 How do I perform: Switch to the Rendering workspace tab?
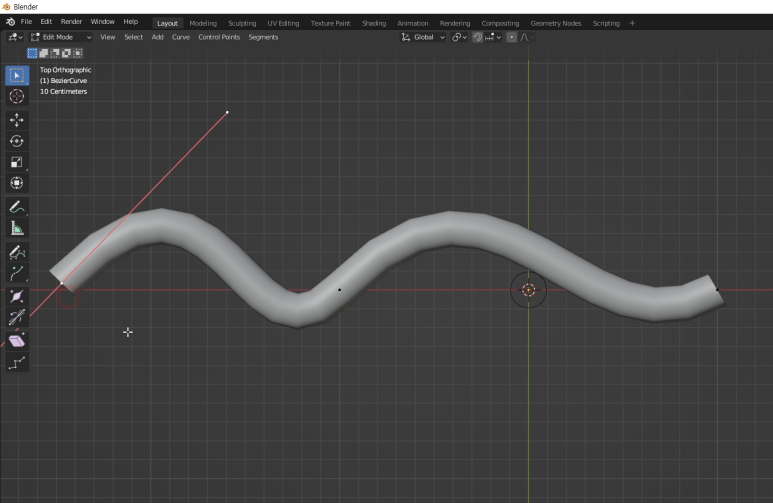[455, 23]
